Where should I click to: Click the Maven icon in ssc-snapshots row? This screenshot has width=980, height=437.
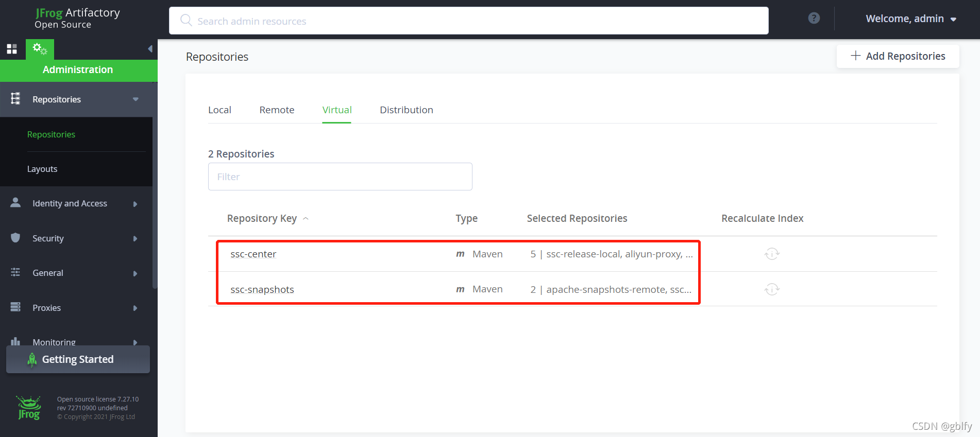[460, 290]
